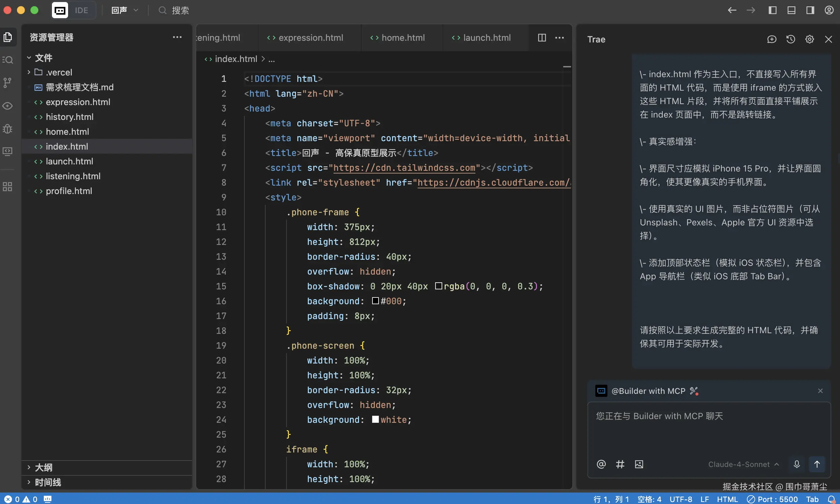Image resolution: width=840 pixels, height=504 pixels.
Task: Switch to the expression.html tab
Action: [310, 38]
